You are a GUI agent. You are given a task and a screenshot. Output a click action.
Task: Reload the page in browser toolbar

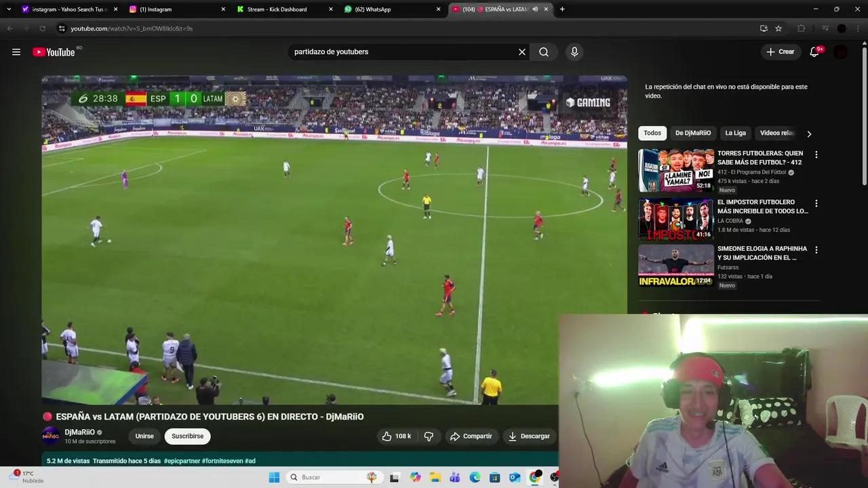tap(42, 28)
